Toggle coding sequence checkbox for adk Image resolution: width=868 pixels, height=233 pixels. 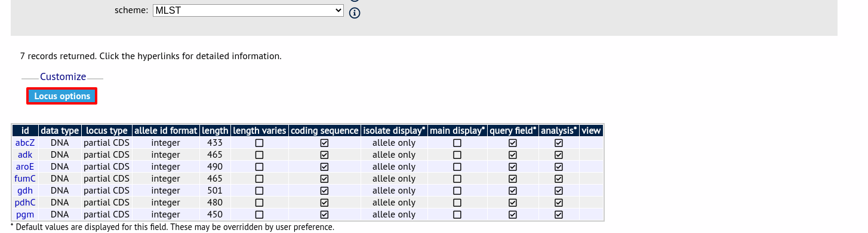tap(325, 155)
